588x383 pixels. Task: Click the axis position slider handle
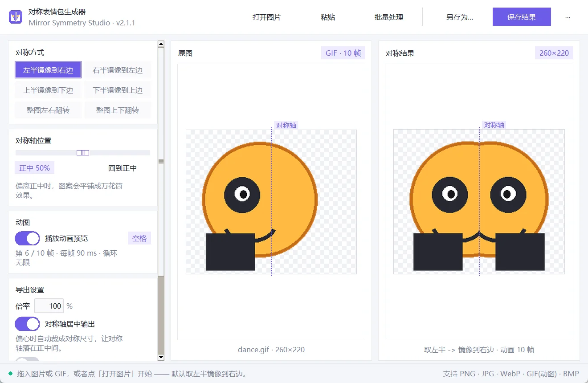click(83, 153)
